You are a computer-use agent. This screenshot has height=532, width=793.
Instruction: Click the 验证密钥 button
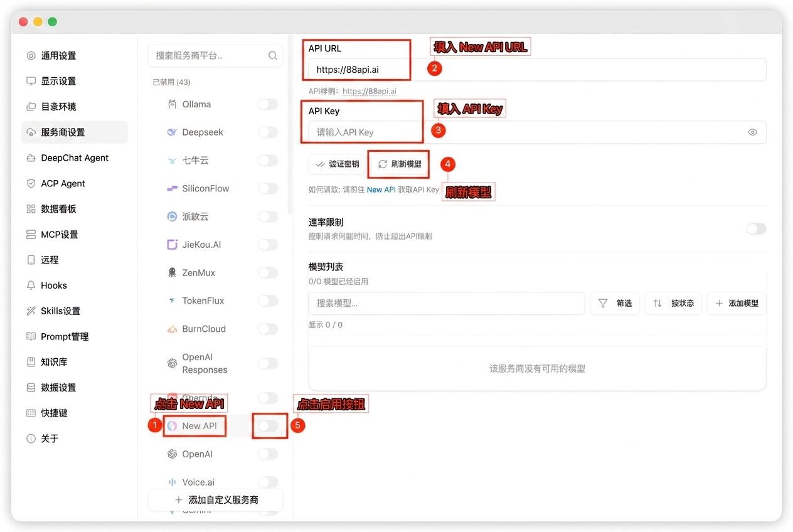click(338, 164)
